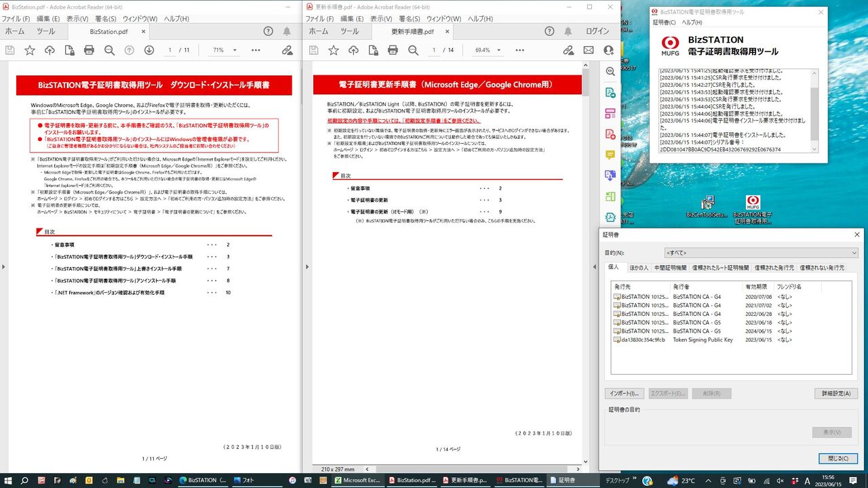Go to next page in BizStation.pdf
Image resolution: width=868 pixels, height=488 pixels.
pyautogui.click(x=149, y=50)
